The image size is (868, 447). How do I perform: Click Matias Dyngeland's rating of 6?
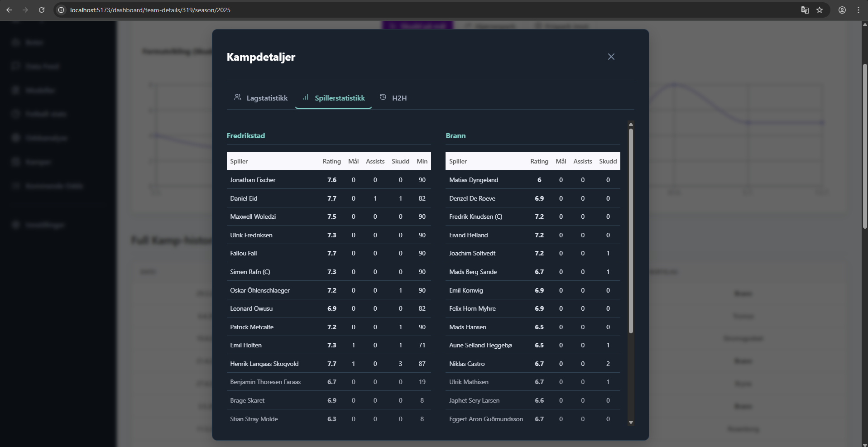(x=539, y=180)
